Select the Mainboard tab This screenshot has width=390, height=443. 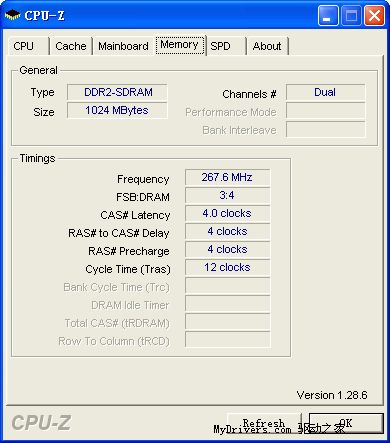(123, 46)
